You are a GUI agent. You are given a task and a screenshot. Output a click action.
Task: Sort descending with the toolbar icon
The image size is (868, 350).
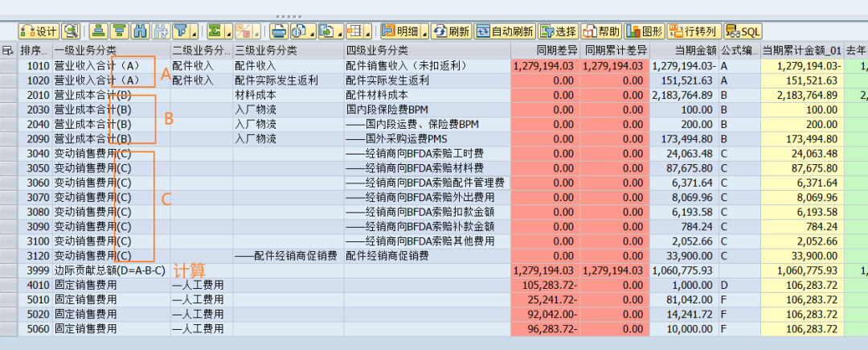(118, 31)
